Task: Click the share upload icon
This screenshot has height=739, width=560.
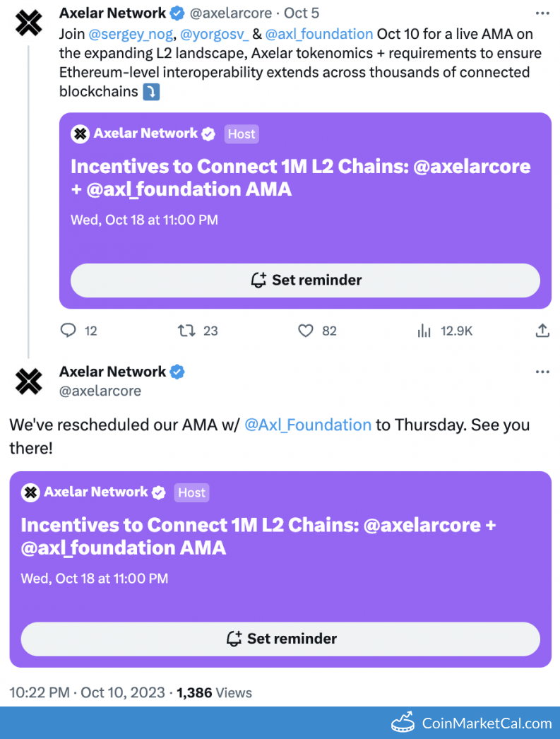Action: click(542, 330)
